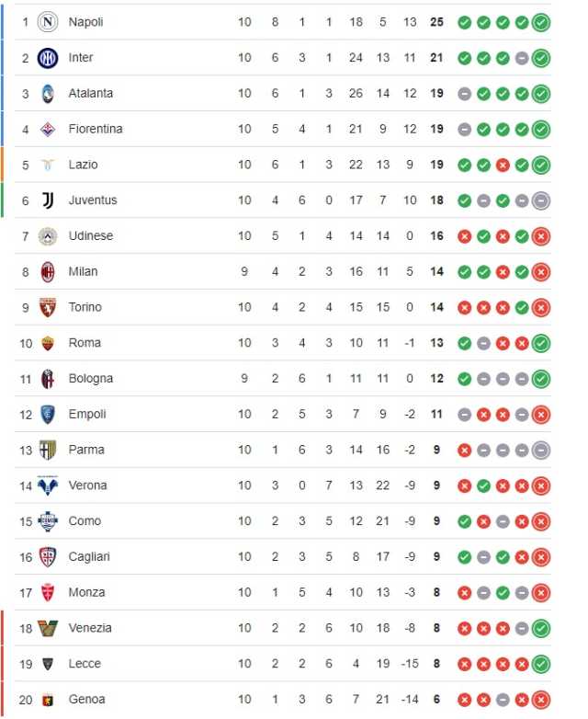The width and height of the screenshot is (588, 719).
Task: Click the Roma club crest
Action: tap(48, 343)
